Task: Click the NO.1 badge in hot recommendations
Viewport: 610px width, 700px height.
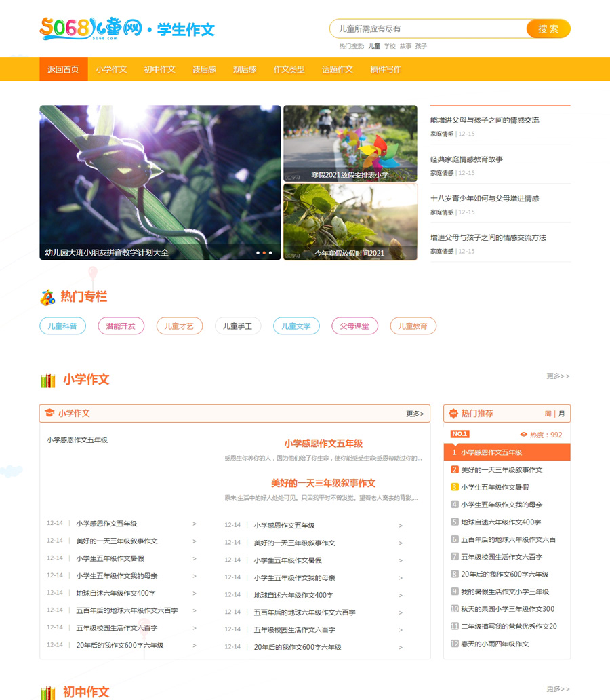Action: 460,434
